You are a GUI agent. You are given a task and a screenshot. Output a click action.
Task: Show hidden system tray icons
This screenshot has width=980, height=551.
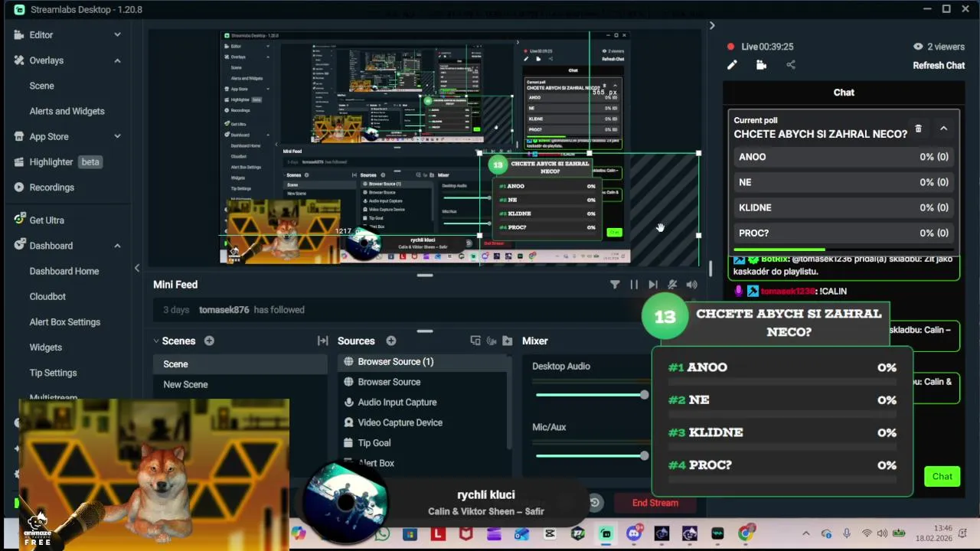[x=805, y=534]
